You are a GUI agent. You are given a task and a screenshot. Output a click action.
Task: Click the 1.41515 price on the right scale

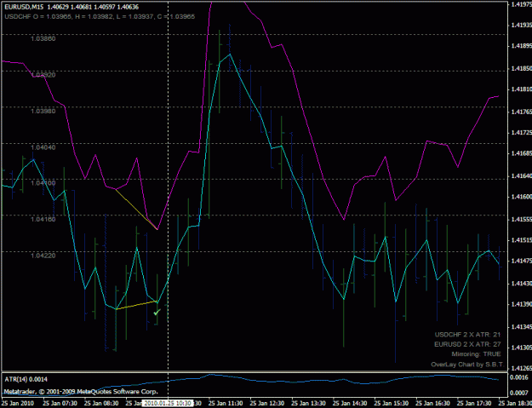click(521, 240)
